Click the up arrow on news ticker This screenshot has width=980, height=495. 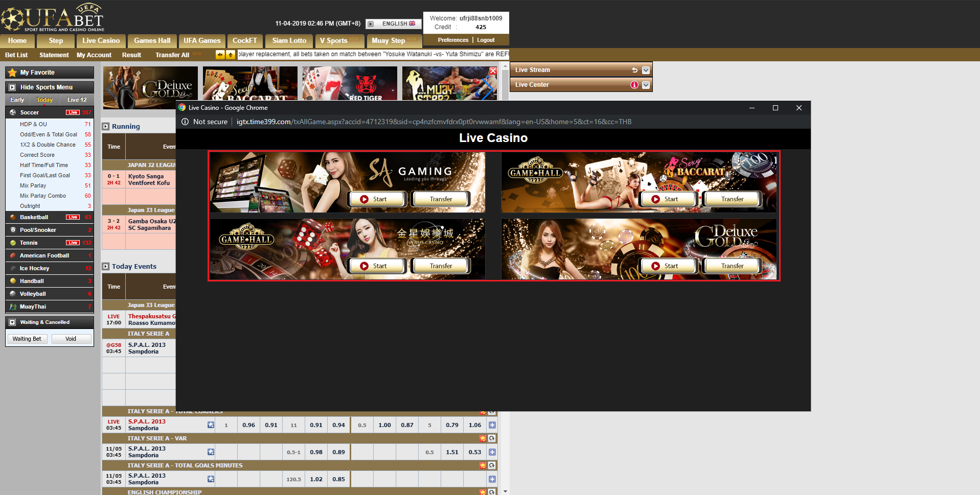point(231,55)
